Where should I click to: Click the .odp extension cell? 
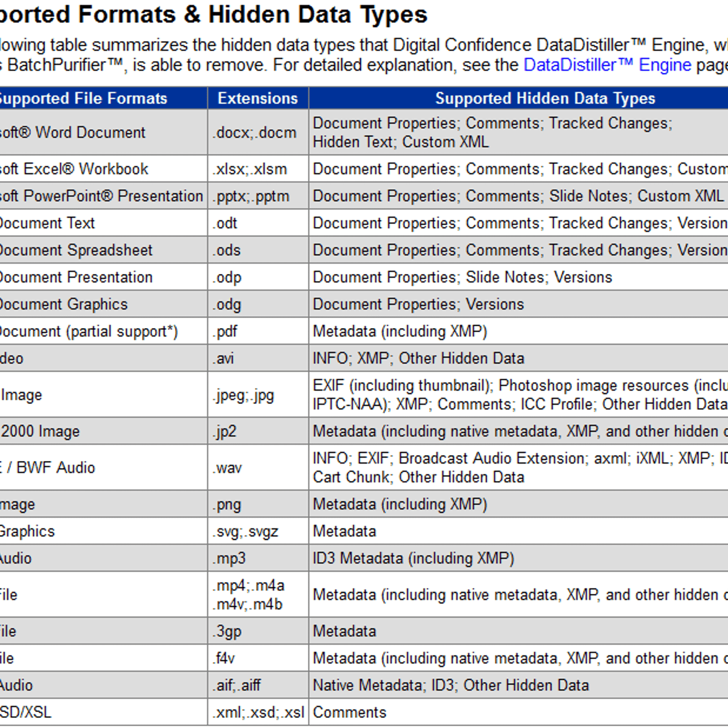pyautogui.click(x=258, y=277)
